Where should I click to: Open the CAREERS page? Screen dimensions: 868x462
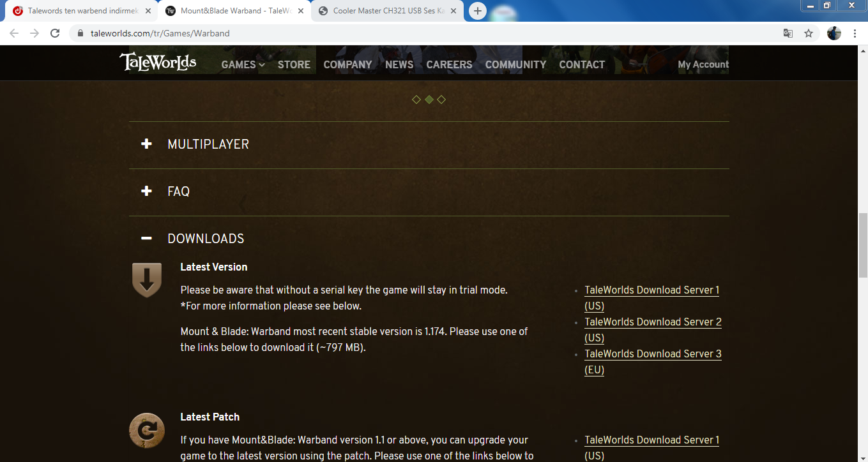click(449, 64)
